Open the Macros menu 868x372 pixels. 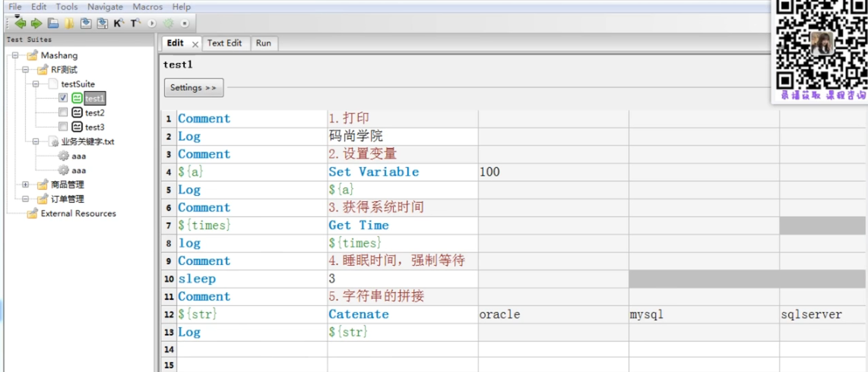(x=147, y=7)
